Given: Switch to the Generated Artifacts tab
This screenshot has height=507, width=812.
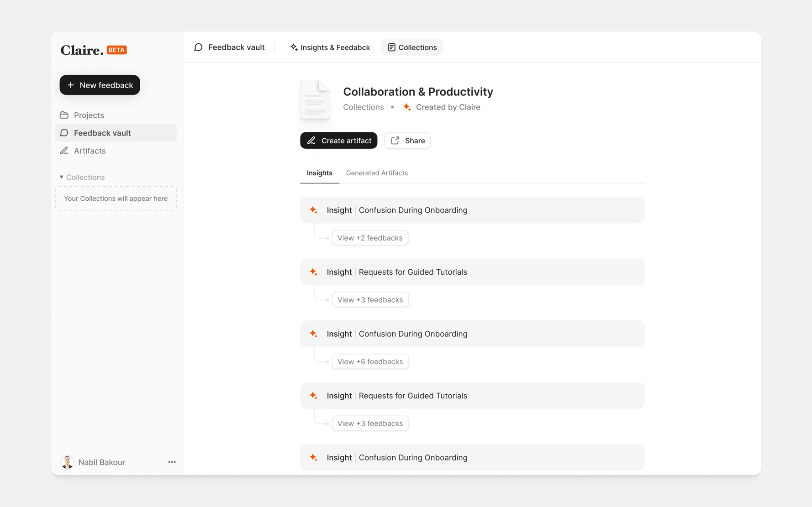Looking at the screenshot, I should click(x=377, y=173).
